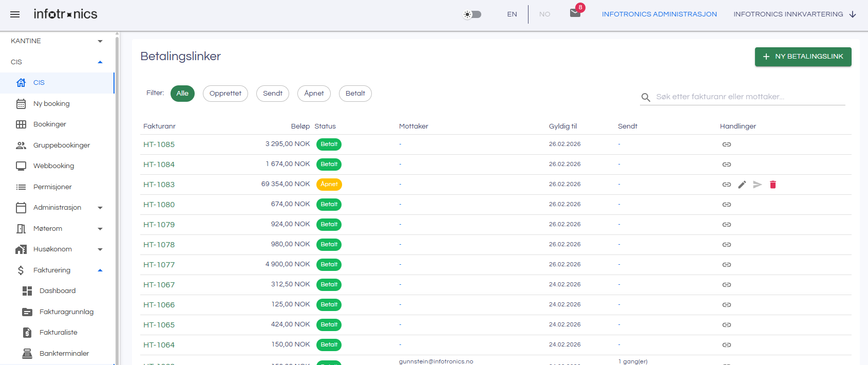Expand the KANTINE sidebar section
Viewport: 868px width, 365px height.
point(57,41)
